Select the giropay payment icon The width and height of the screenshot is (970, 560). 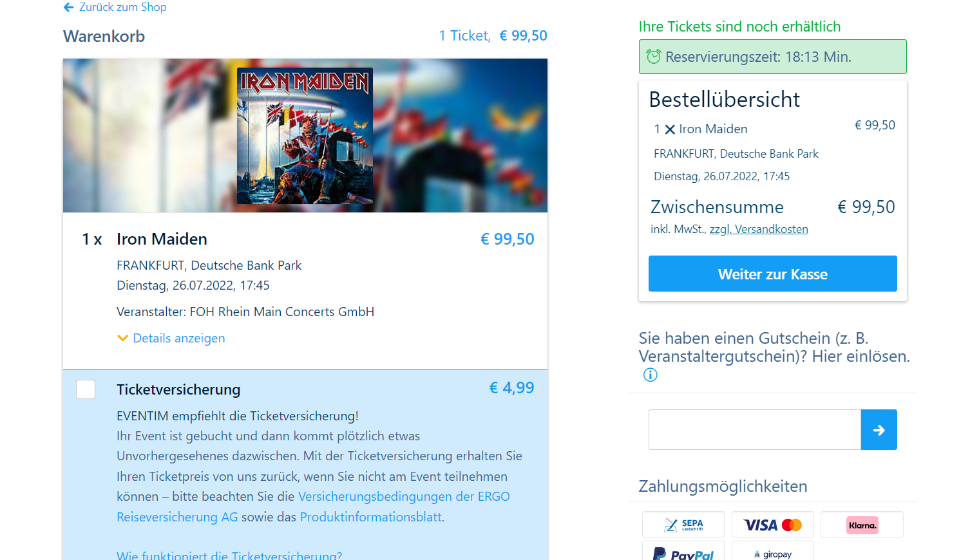[x=773, y=552]
